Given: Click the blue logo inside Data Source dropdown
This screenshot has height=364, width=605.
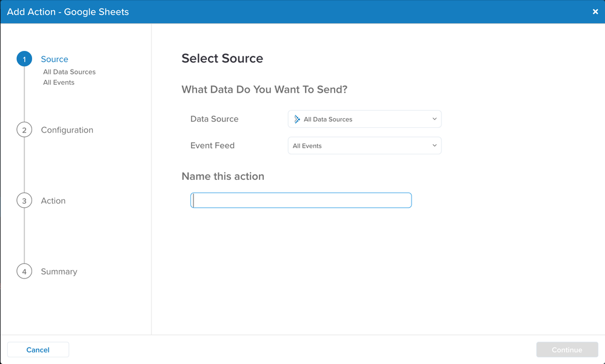Looking at the screenshot, I should pyautogui.click(x=297, y=119).
